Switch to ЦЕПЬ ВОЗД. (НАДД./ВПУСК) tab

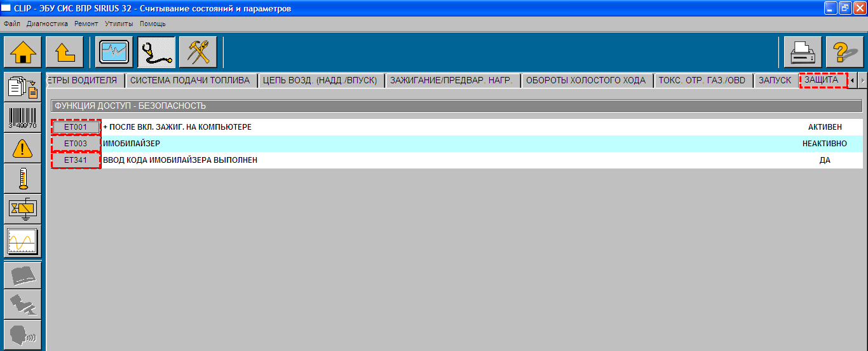coord(322,81)
